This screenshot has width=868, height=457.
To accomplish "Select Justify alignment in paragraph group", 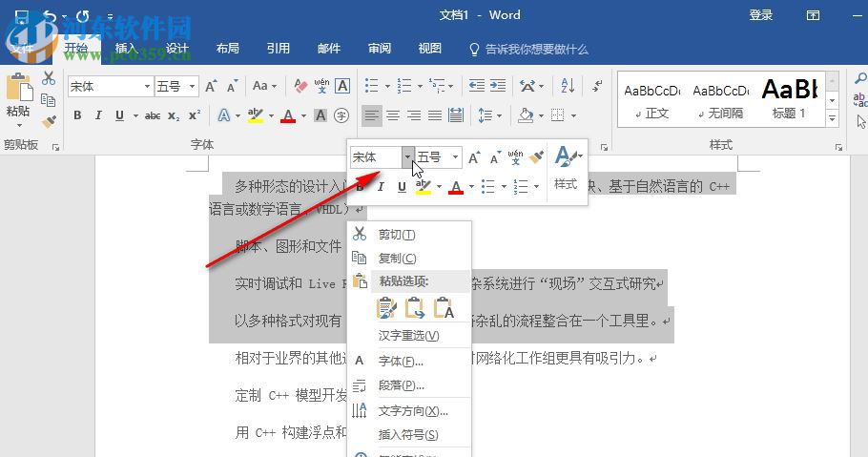I will tap(435, 115).
